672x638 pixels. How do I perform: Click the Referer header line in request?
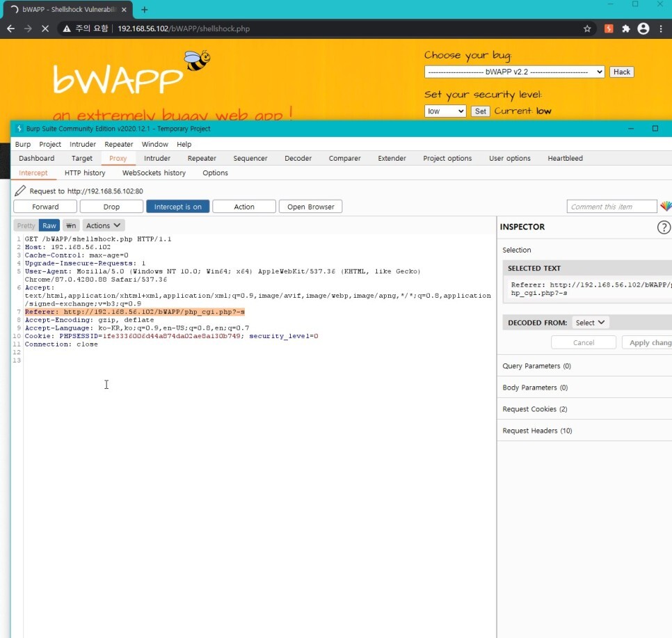pyautogui.click(x=134, y=312)
